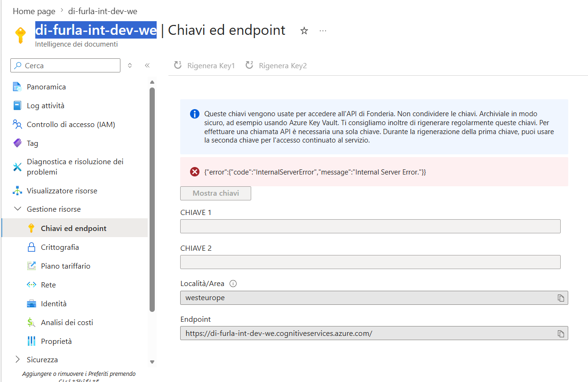Click the yellow key resource icon in header
588x382 pixels.
(20, 35)
